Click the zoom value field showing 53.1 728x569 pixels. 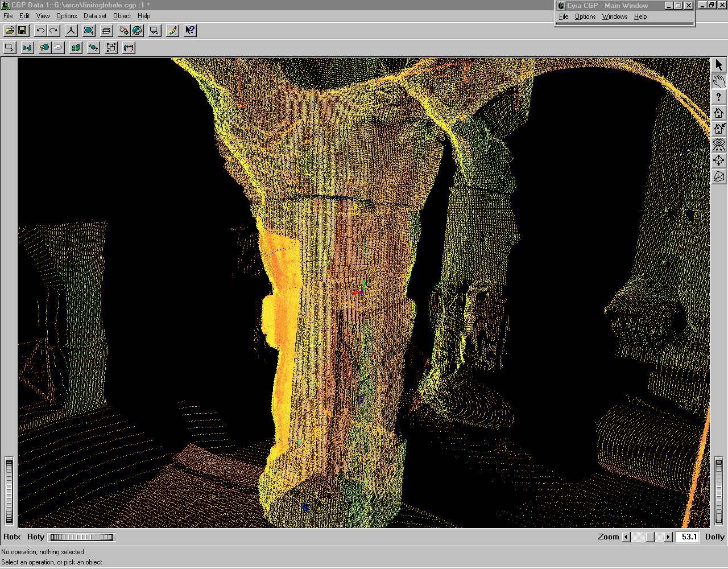point(689,537)
